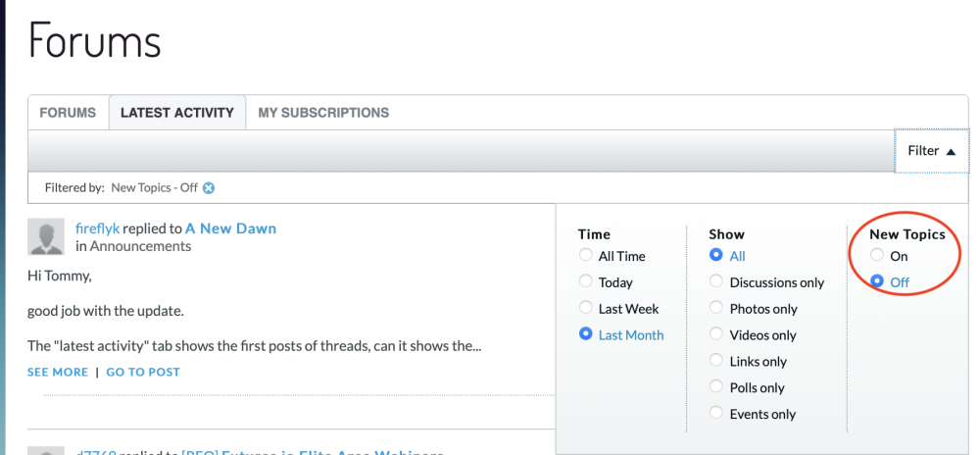Remove the New Topics filter chip

click(209, 187)
